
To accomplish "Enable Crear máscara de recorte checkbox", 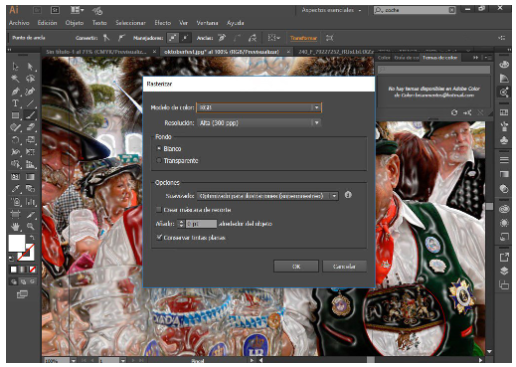I will click(159, 210).
